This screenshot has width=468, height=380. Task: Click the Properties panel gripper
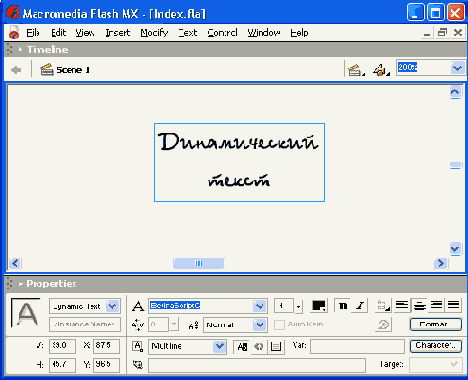[10, 284]
